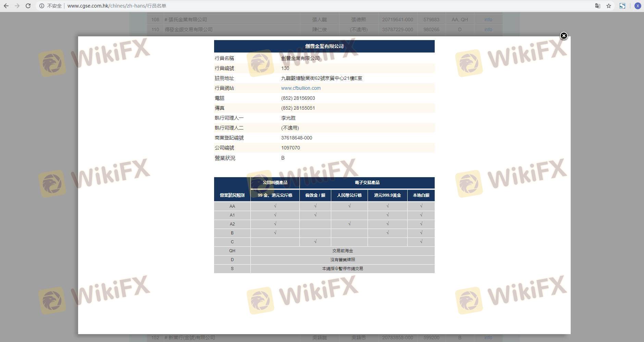Open the www.cfbullion.com website link
Viewport: 644px width, 342px height.
coord(301,88)
